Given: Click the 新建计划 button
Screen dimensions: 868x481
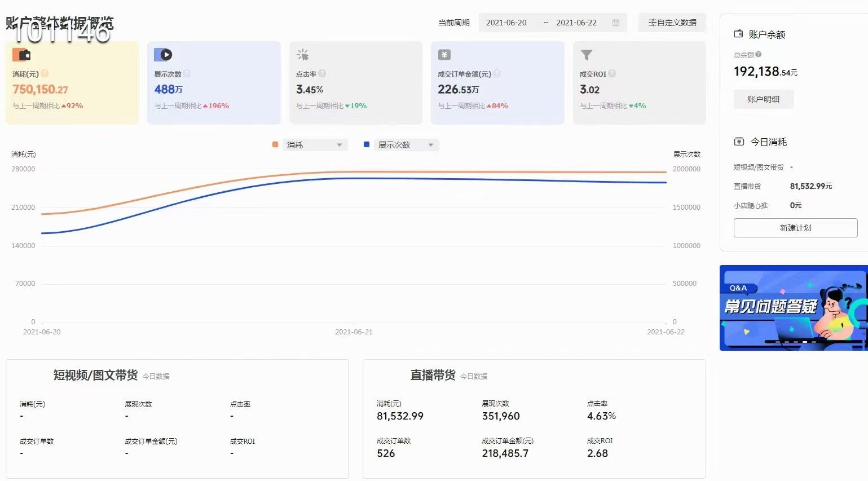Looking at the screenshot, I should coord(795,228).
